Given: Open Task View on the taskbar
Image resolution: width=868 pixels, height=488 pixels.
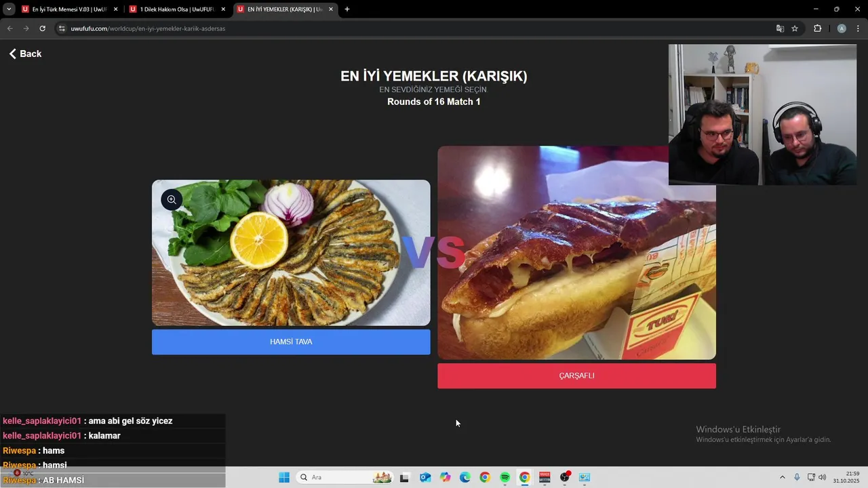Looking at the screenshot, I should click(x=404, y=477).
